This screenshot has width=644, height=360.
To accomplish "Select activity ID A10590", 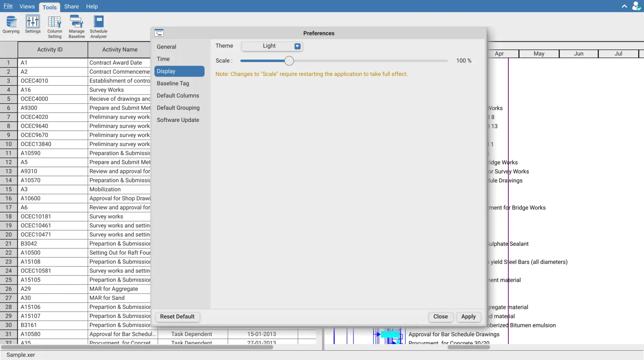I will click(53, 153).
